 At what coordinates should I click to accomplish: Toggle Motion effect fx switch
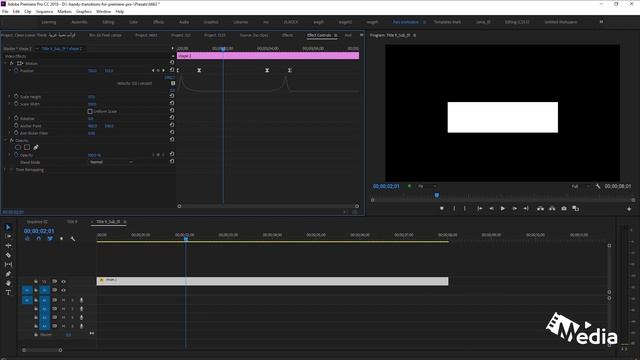point(12,63)
